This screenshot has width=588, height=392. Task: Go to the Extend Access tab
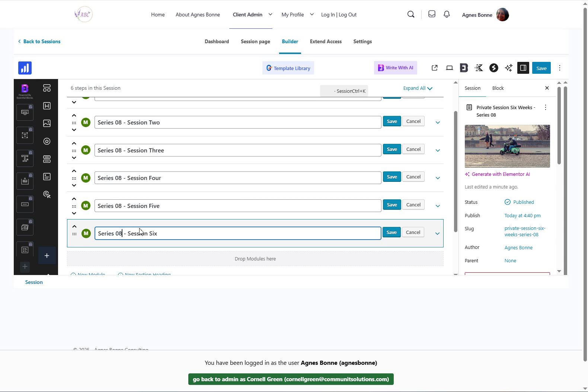pyautogui.click(x=326, y=41)
